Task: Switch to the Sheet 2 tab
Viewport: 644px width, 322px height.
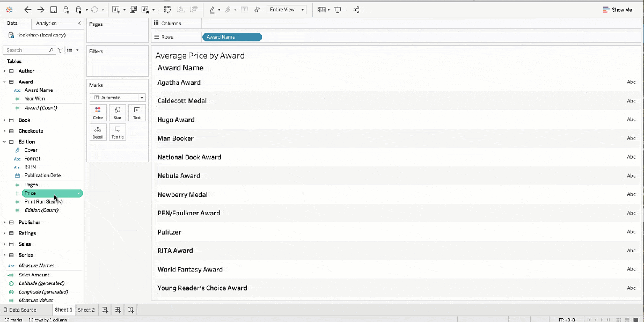Action: pos(86,310)
